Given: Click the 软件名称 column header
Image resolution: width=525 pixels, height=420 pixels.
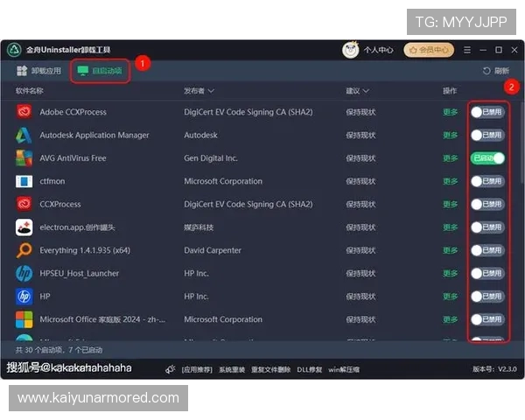Looking at the screenshot, I should point(30,91).
